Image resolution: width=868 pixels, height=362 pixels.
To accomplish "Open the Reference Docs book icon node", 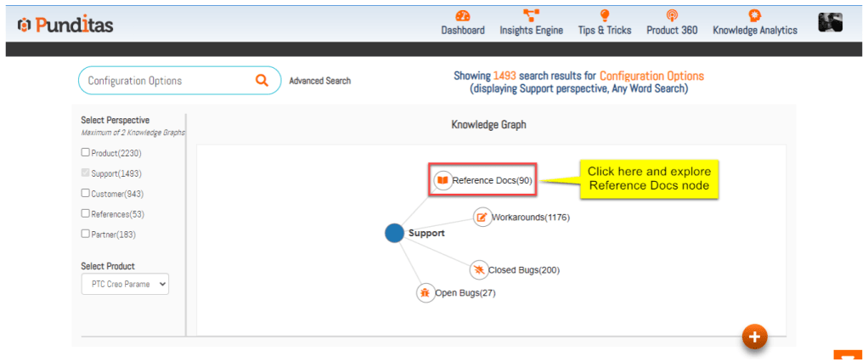I will pos(442,180).
